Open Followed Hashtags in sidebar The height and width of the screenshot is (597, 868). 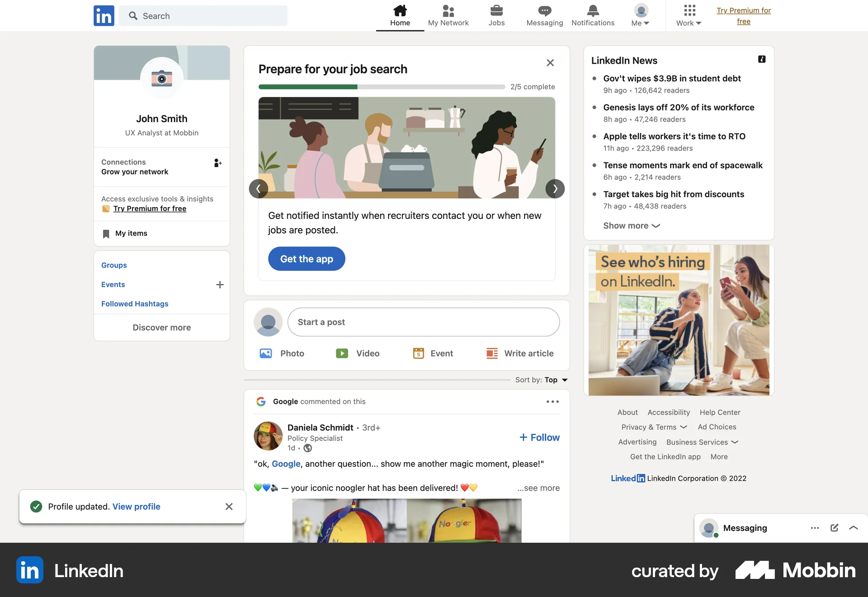pos(134,303)
